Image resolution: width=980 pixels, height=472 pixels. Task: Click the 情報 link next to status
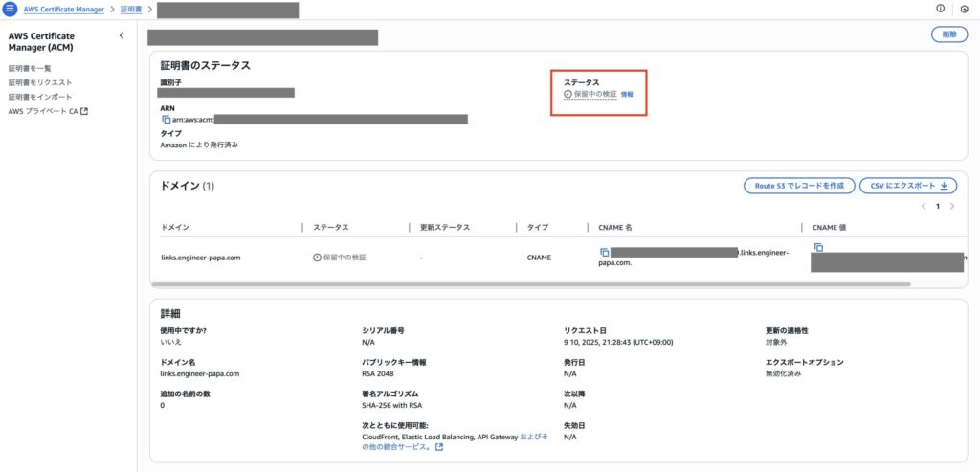click(627, 95)
